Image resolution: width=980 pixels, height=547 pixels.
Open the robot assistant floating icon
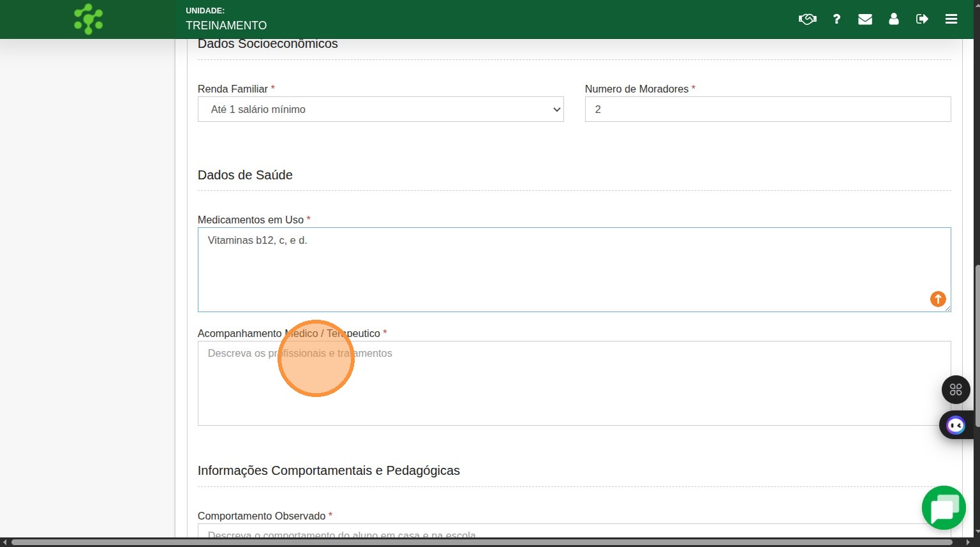[x=956, y=425]
